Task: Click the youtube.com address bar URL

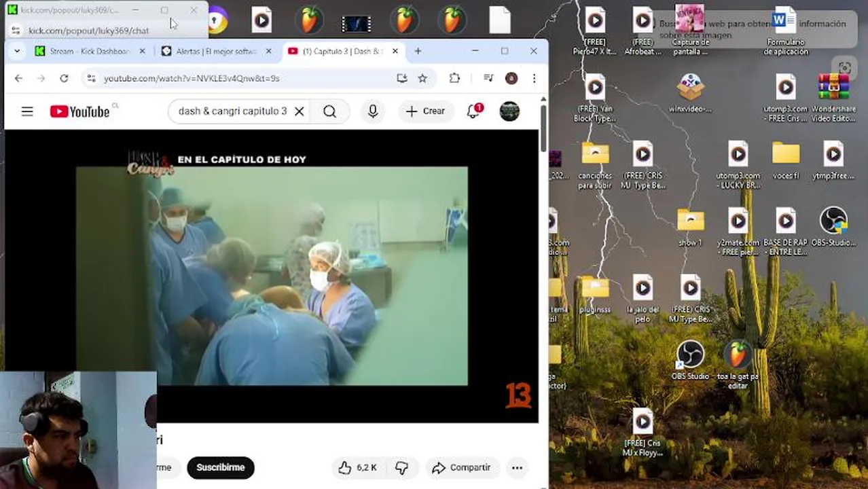Action: click(x=192, y=78)
